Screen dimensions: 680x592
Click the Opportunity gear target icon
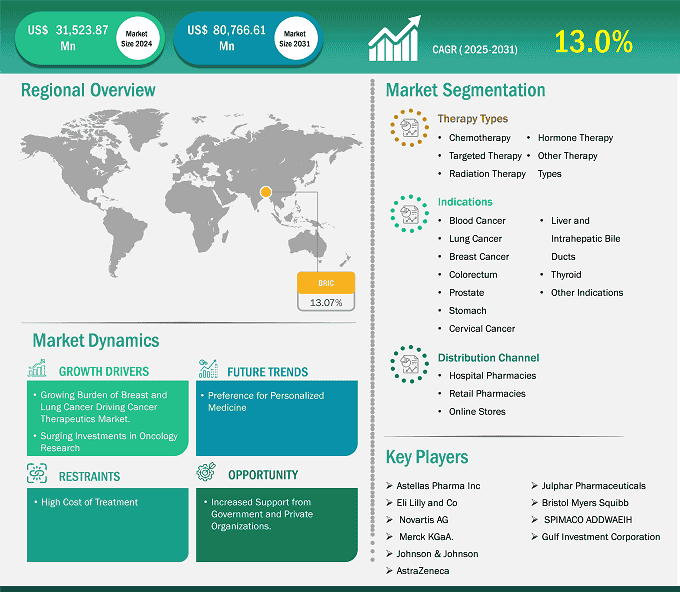click(206, 472)
